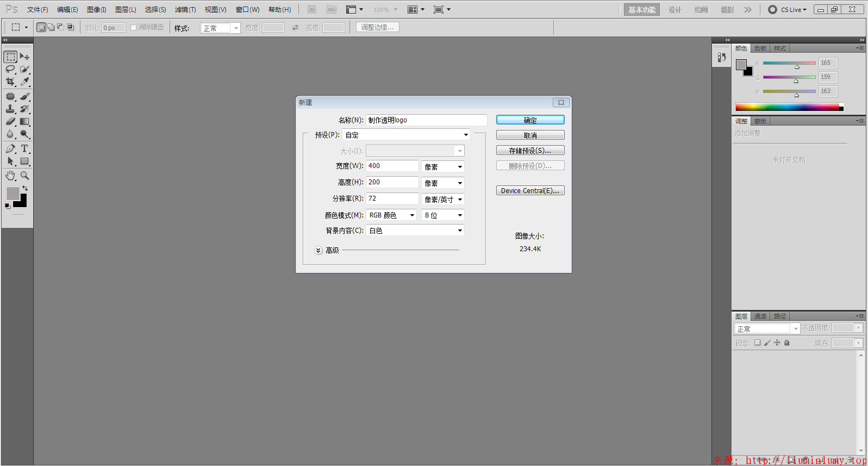Open the collapsed History panel icon
The height and width of the screenshot is (466, 868).
click(x=721, y=57)
